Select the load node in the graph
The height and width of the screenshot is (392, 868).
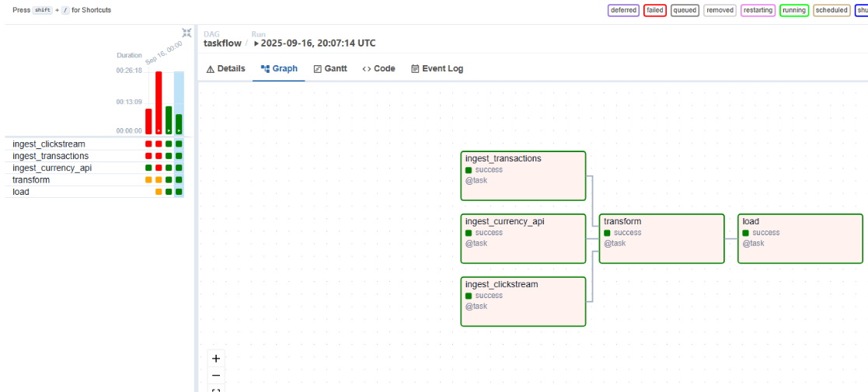coord(800,238)
